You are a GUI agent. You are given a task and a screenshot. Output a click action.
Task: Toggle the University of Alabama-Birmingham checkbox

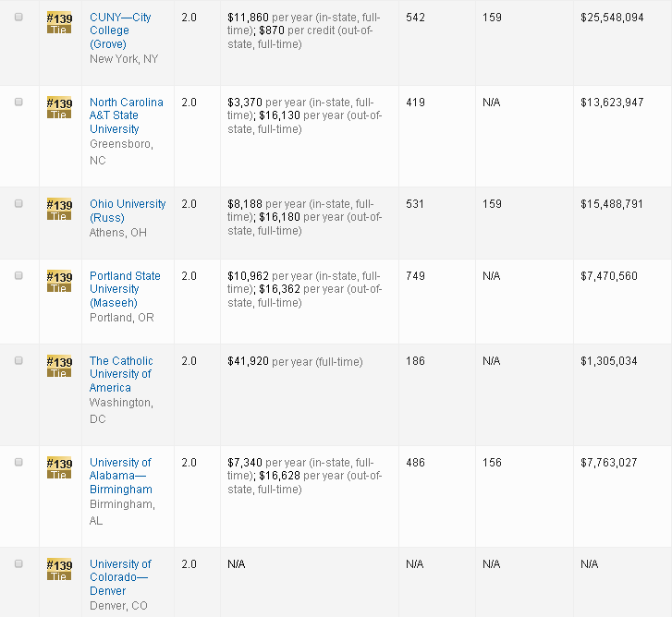tap(18, 463)
